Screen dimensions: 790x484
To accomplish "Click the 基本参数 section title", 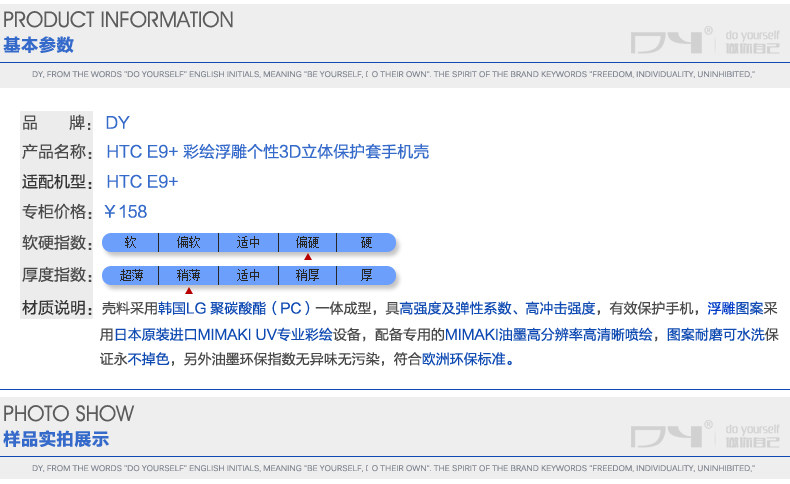I will 38,45.
